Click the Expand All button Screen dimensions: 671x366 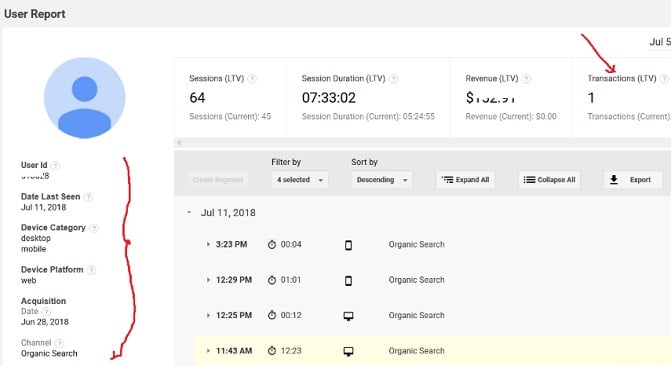tap(466, 180)
